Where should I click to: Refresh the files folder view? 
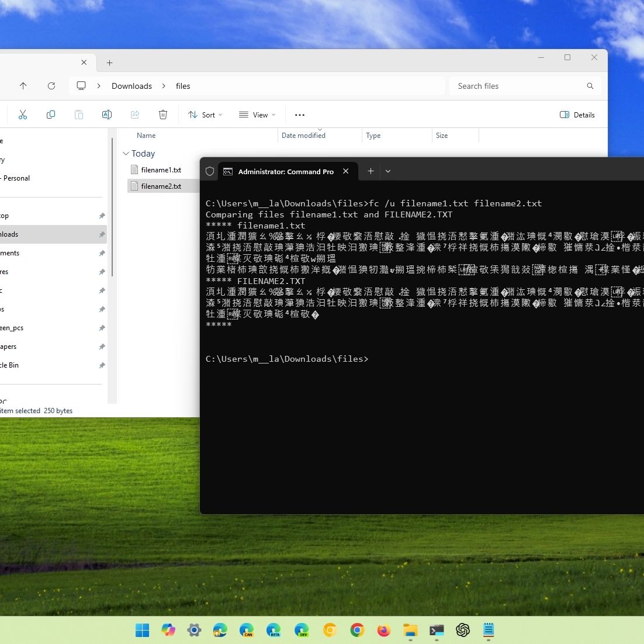(51, 86)
